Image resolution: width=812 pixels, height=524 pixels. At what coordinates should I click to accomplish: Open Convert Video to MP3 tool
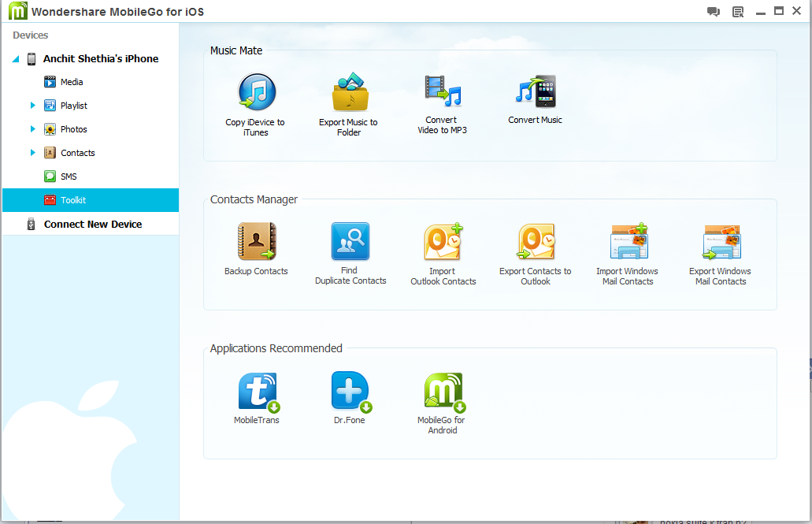pyautogui.click(x=443, y=105)
